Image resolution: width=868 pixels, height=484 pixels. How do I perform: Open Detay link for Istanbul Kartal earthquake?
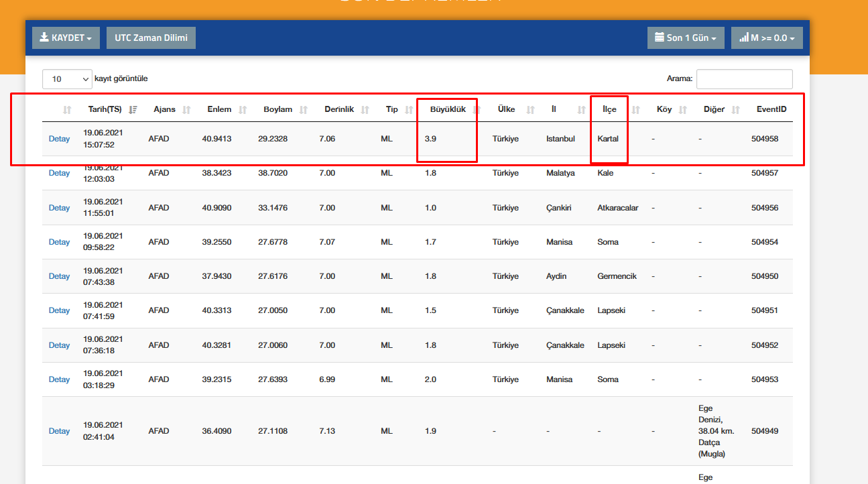[59, 139]
